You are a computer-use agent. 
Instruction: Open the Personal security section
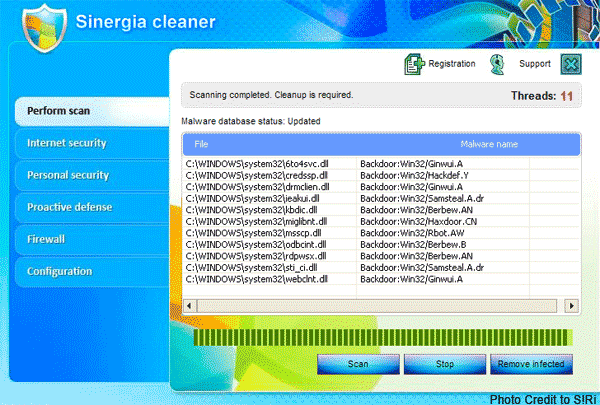point(92,175)
